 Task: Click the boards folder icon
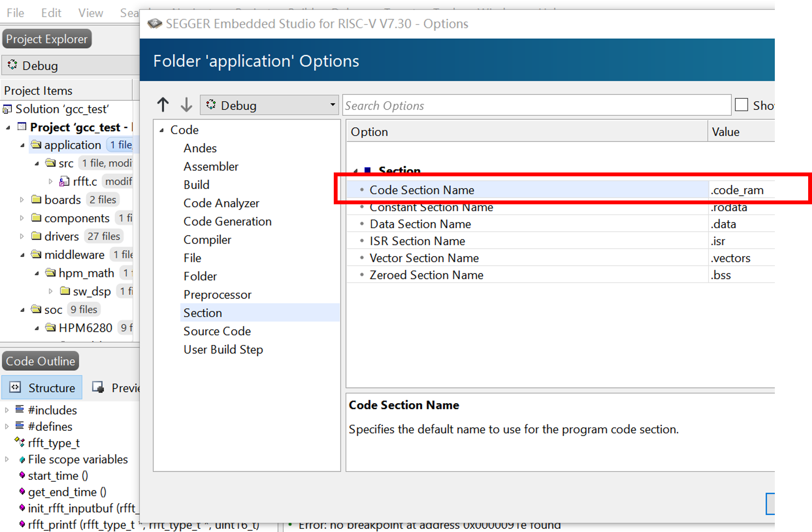coord(36,199)
